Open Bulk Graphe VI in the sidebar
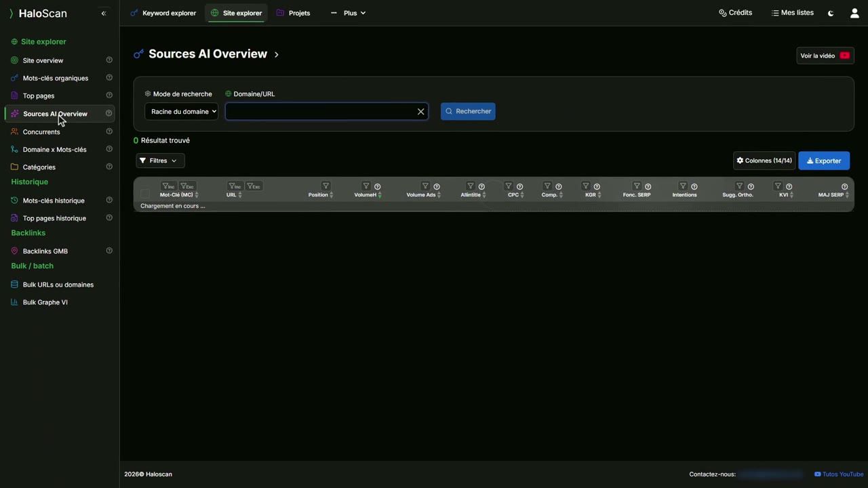The width and height of the screenshot is (868, 488). (45, 302)
